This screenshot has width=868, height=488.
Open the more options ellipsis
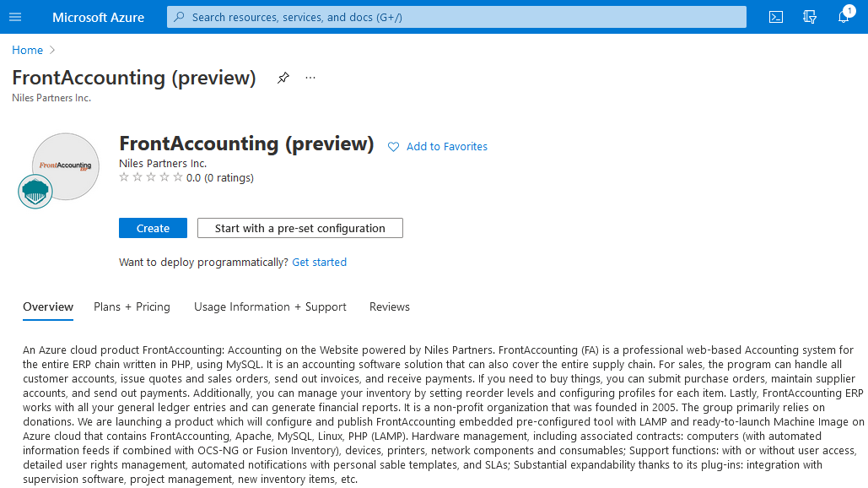pos(310,78)
